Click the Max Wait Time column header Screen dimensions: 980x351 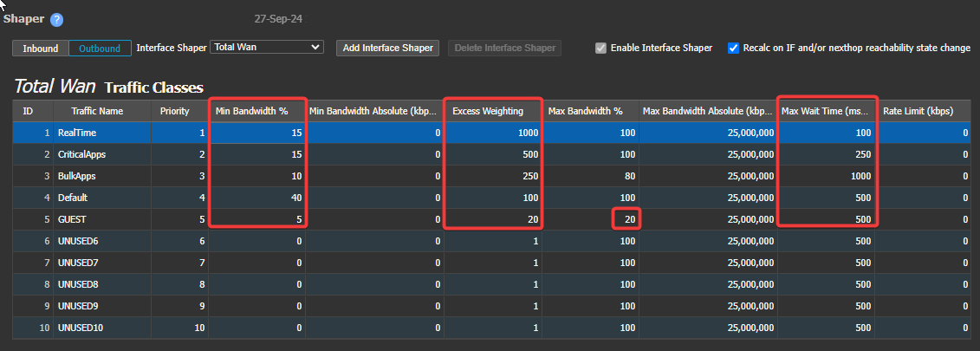coord(827,112)
